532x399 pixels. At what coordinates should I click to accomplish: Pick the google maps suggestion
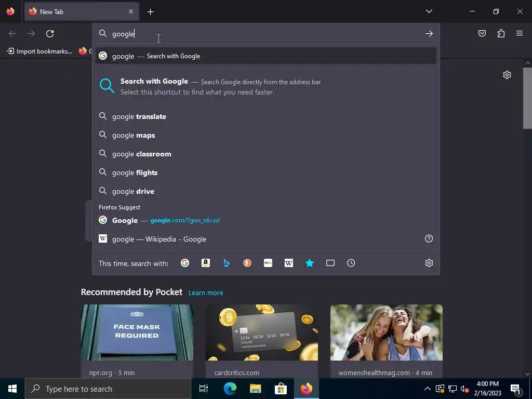266,135
